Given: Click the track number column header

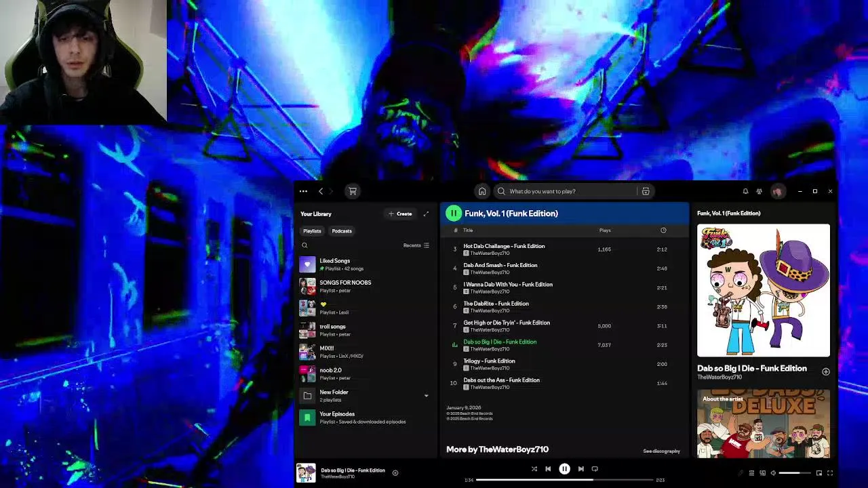Looking at the screenshot, I should tap(455, 230).
